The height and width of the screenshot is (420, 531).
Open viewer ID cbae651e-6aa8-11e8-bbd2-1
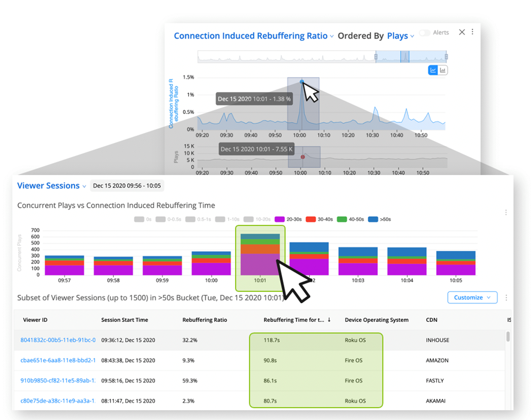point(58,360)
